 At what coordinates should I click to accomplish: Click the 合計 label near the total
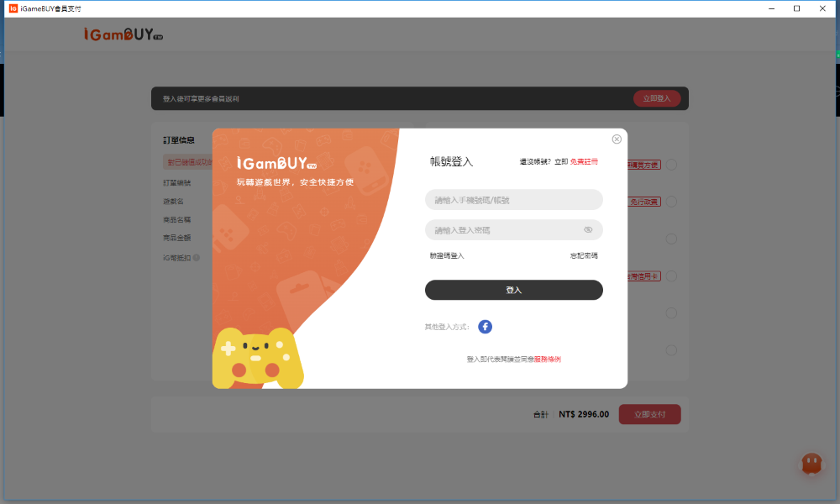click(541, 415)
